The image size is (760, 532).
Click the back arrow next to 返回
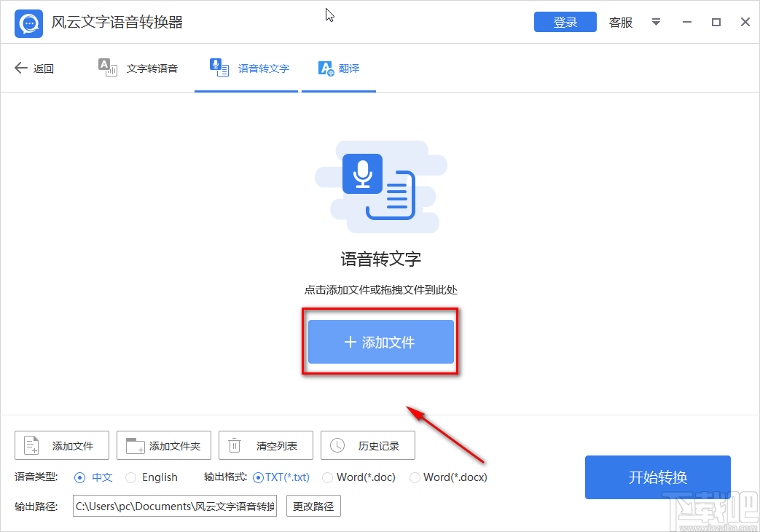pos(20,68)
